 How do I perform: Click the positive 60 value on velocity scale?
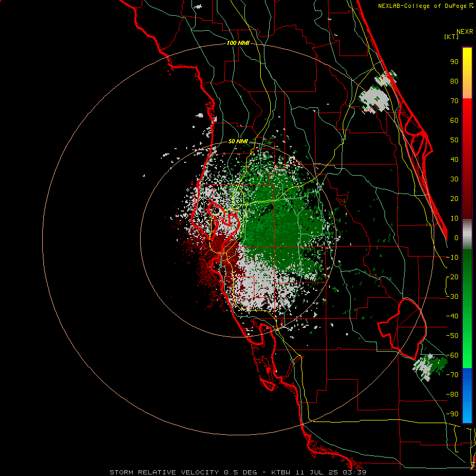(454, 121)
